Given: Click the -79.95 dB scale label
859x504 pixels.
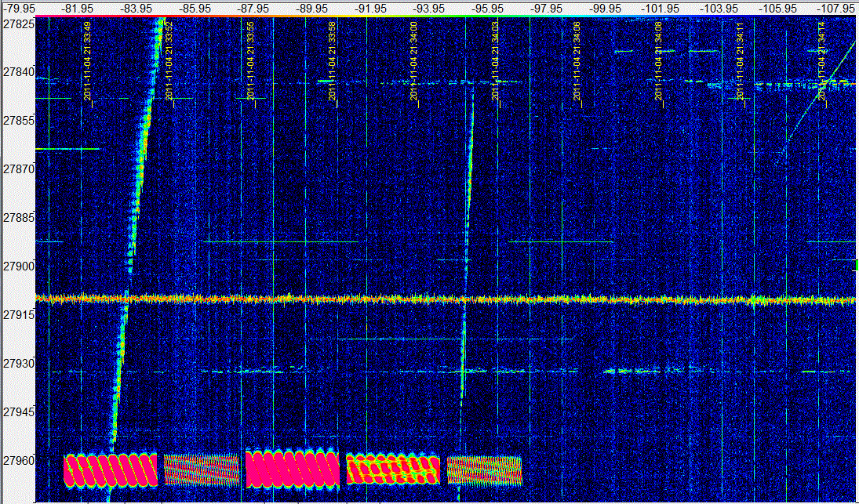Looking at the screenshot, I should point(18,9).
